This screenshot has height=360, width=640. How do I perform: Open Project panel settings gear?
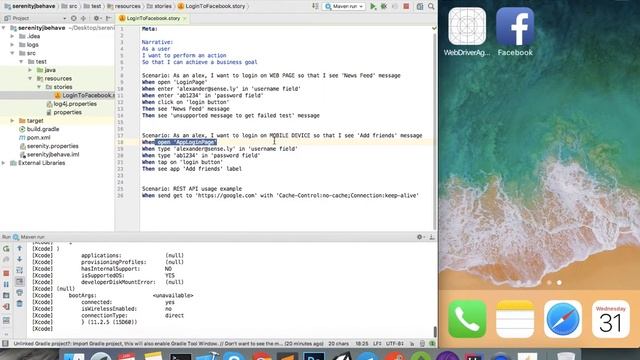tap(97, 18)
